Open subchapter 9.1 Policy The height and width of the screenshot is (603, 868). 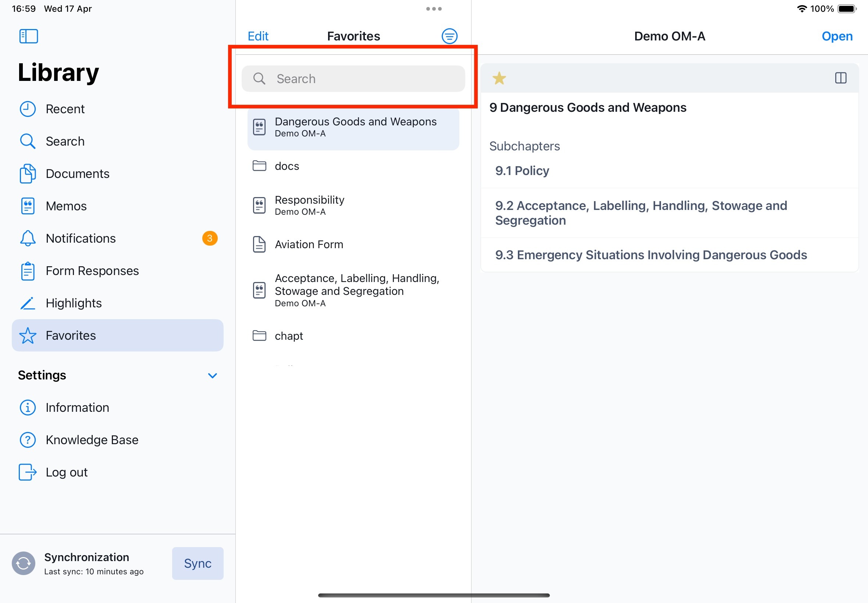[522, 171]
